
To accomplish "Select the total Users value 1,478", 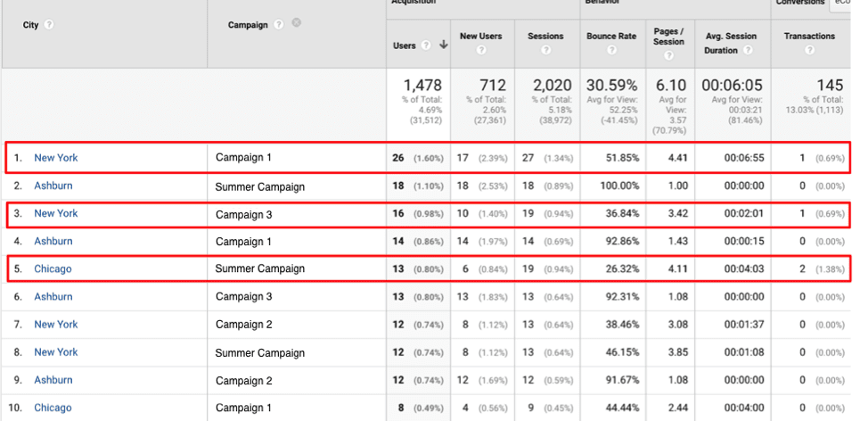I will pyautogui.click(x=422, y=86).
